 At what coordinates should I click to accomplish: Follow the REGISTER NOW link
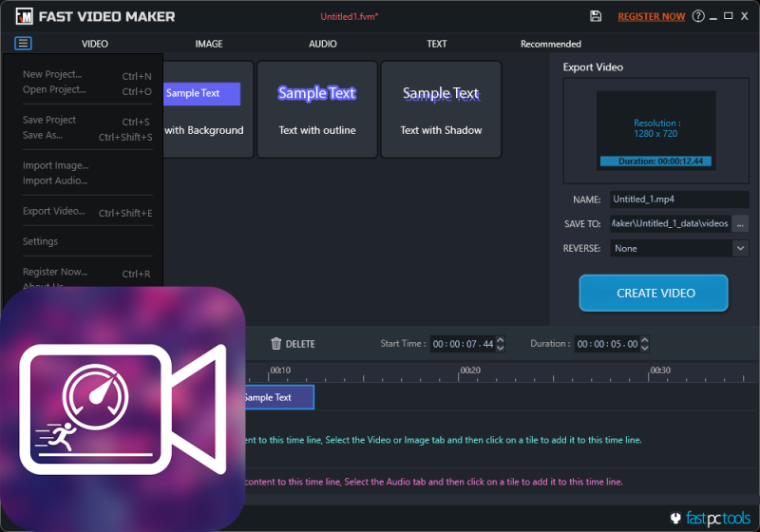[651, 16]
